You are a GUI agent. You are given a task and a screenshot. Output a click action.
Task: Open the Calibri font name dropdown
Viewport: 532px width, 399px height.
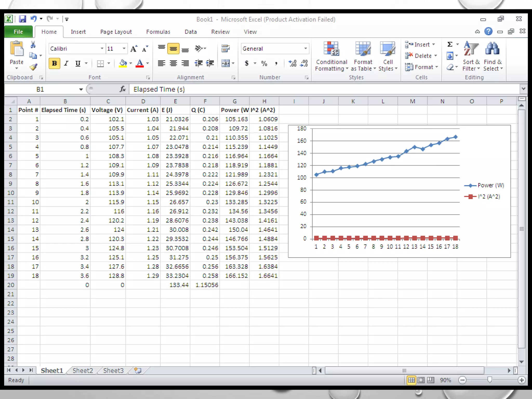102,49
